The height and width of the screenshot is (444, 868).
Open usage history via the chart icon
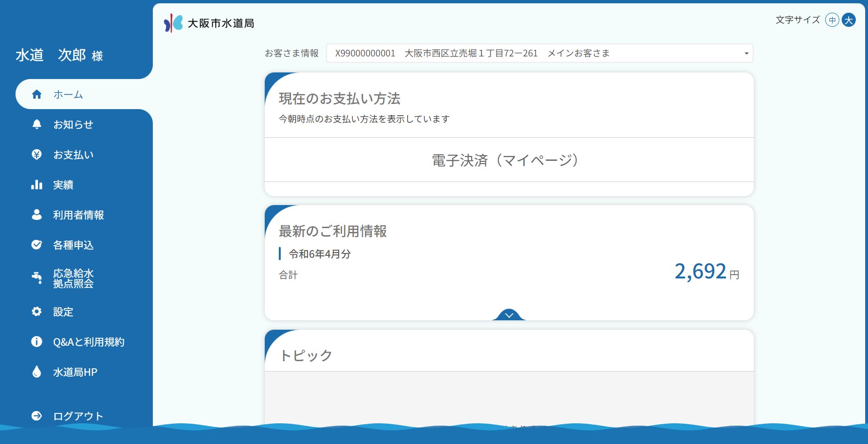pos(37,184)
